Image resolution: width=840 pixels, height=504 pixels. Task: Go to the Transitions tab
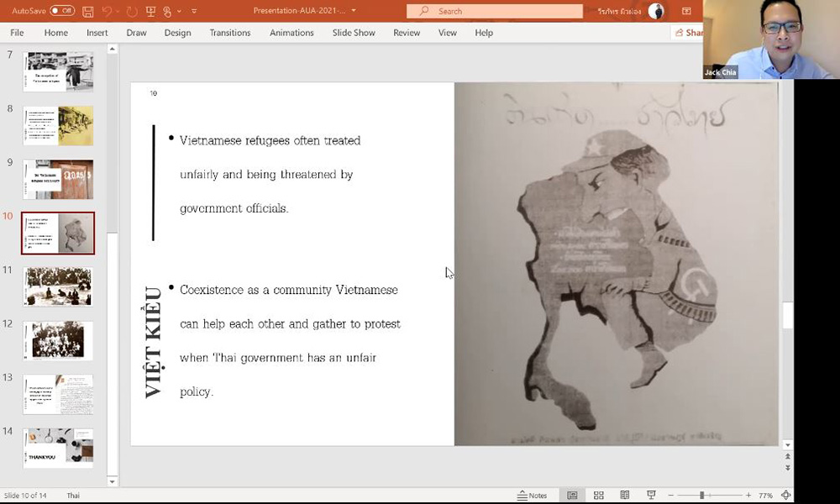230,33
